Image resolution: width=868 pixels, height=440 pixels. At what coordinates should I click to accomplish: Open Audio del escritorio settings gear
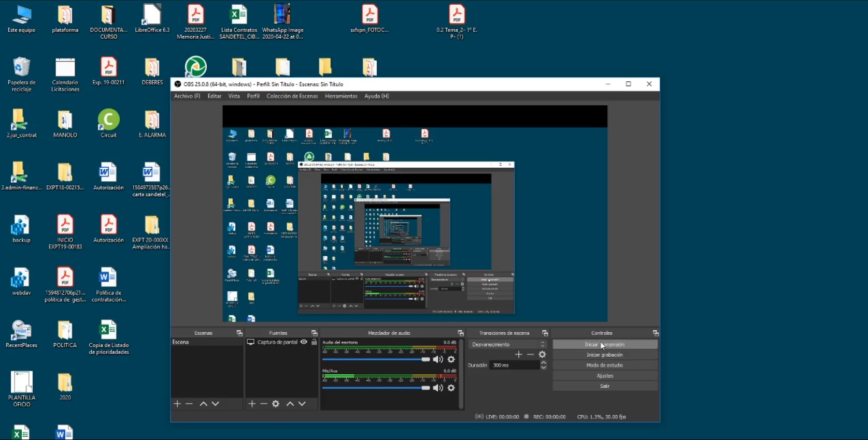click(451, 359)
